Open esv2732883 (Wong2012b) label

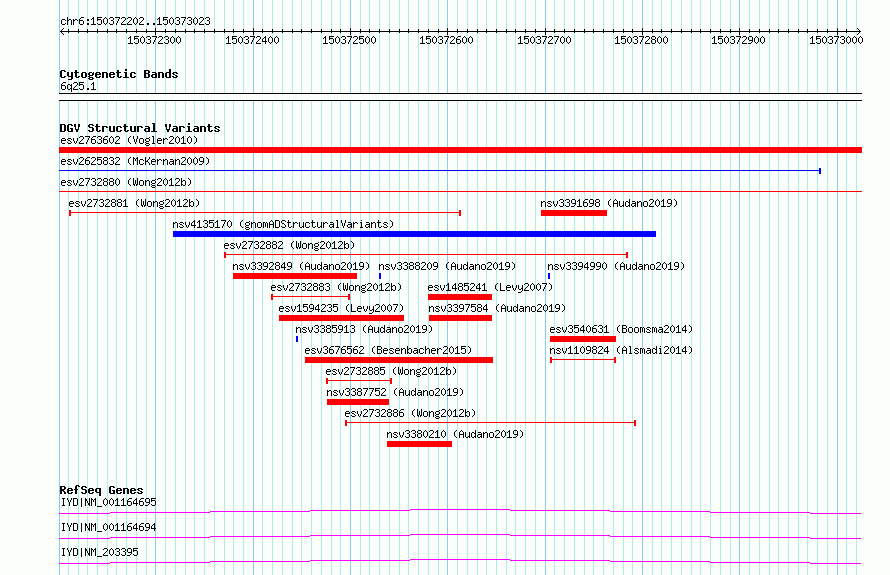pyautogui.click(x=336, y=287)
